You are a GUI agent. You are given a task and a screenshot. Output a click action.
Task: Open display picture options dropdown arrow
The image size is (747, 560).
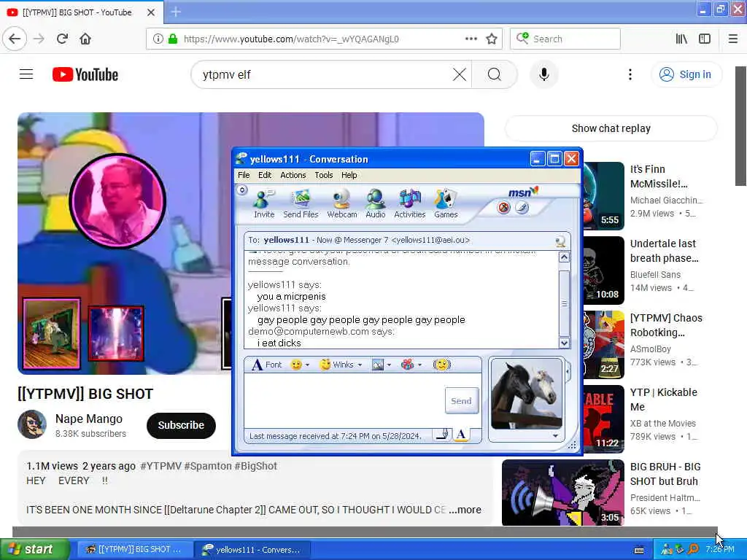(x=555, y=436)
